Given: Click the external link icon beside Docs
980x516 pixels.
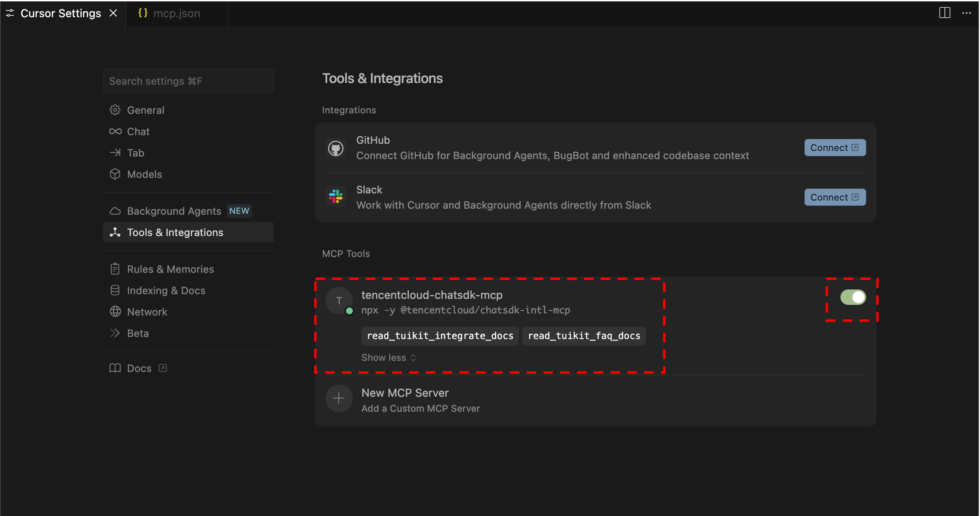Looking at the screenshot, I should [163, 368].
